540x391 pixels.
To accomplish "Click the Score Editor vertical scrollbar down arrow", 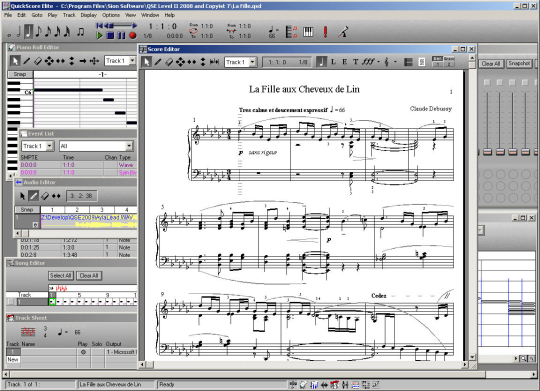I will pyautogui.click(x=472, y=357).
